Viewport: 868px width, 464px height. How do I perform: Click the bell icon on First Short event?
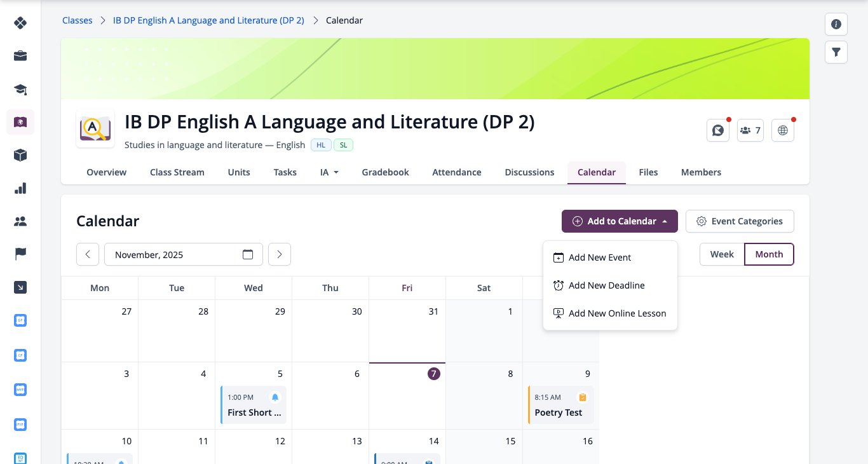coord(275,397)
